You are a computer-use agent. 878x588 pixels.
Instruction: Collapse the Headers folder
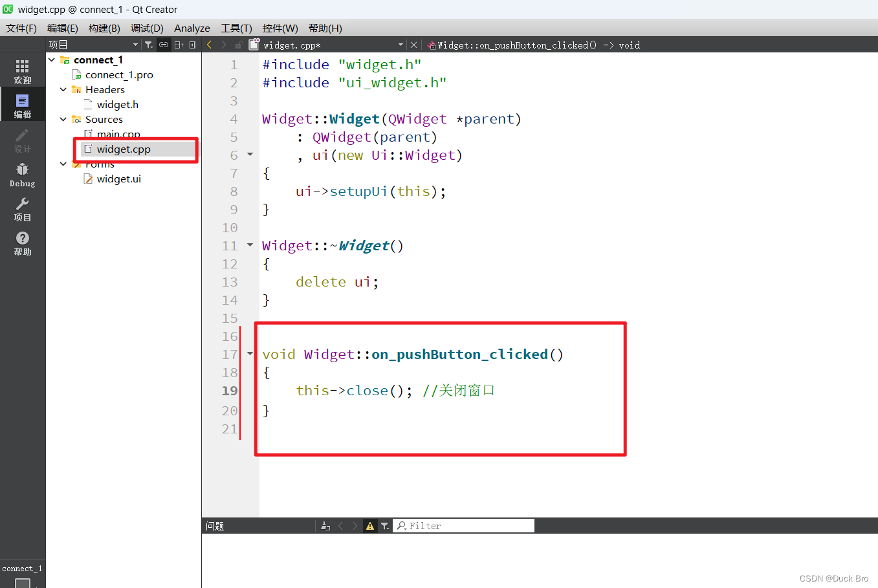point(63,89)
